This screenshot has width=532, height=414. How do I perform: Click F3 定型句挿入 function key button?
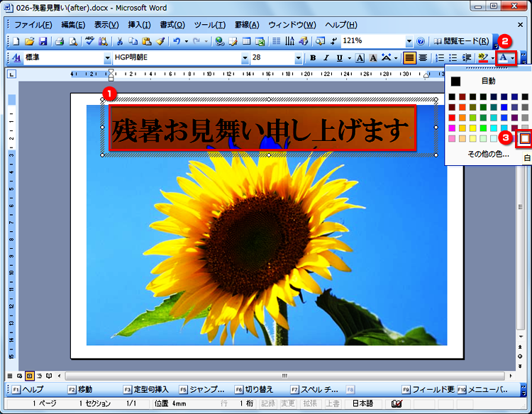coord(146,390)
